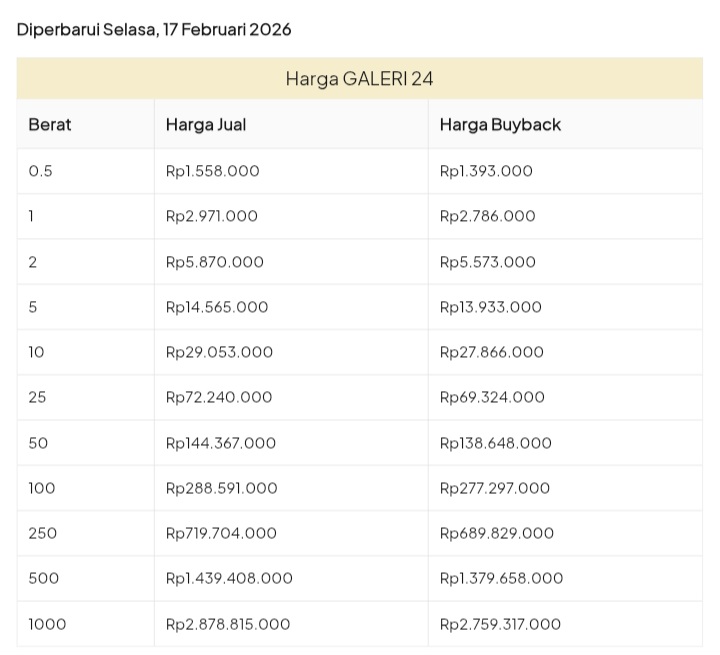The height and width of the screenshot is (655, 720).
Task: Click the Berat column header
Action: click(x=50, y=125)
